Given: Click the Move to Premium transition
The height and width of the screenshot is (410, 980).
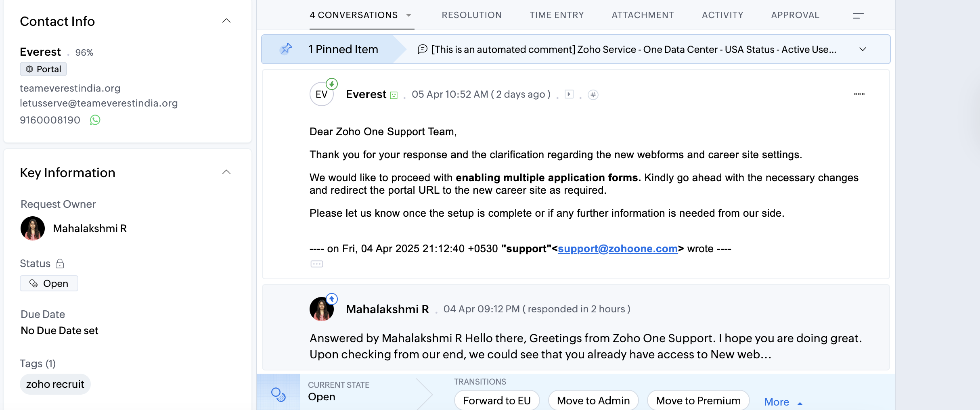Looking at the screenshot, I should click(x=698, y=400).
